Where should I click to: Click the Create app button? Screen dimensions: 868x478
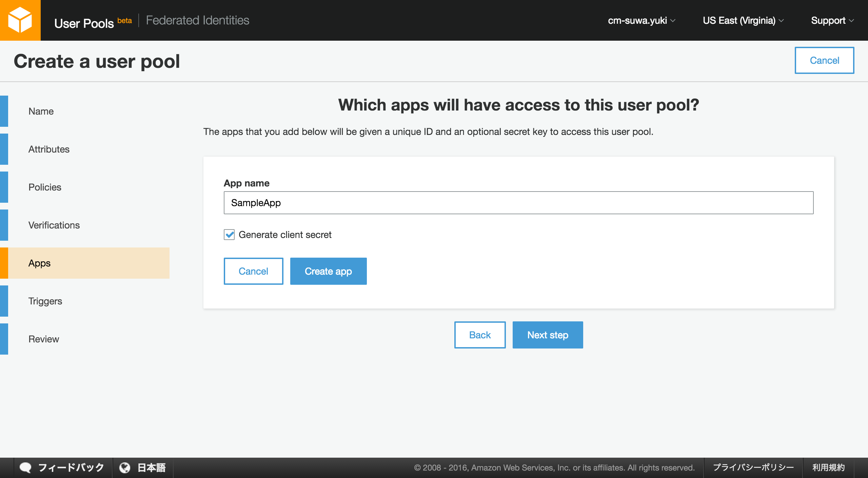coord(328,271)
